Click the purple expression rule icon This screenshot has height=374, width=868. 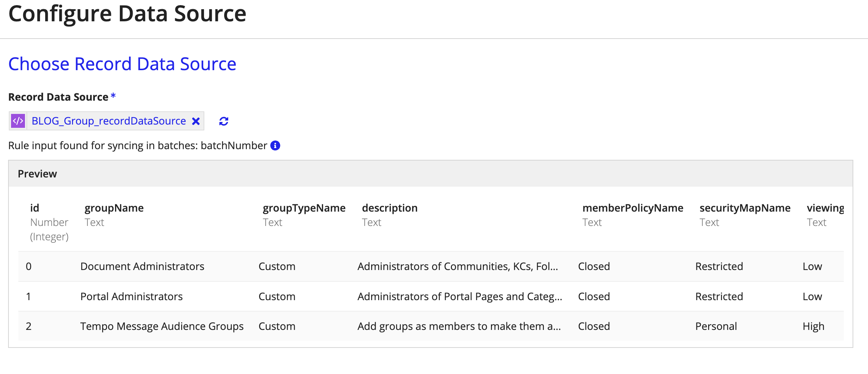pyautogui.click(x=18, y=121)
